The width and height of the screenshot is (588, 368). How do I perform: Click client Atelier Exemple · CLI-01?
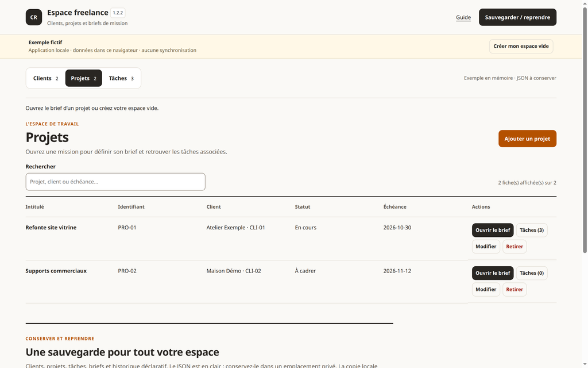point(235,228)
